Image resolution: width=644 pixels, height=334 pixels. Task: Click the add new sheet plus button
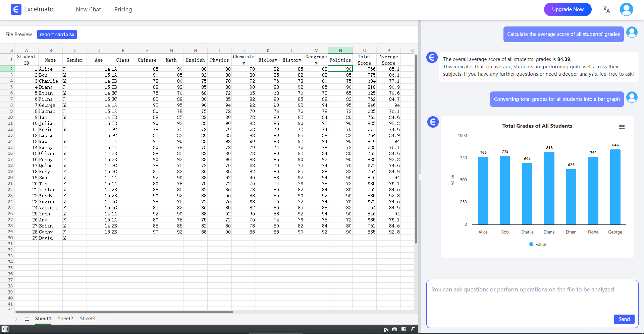tap(104, 319)
